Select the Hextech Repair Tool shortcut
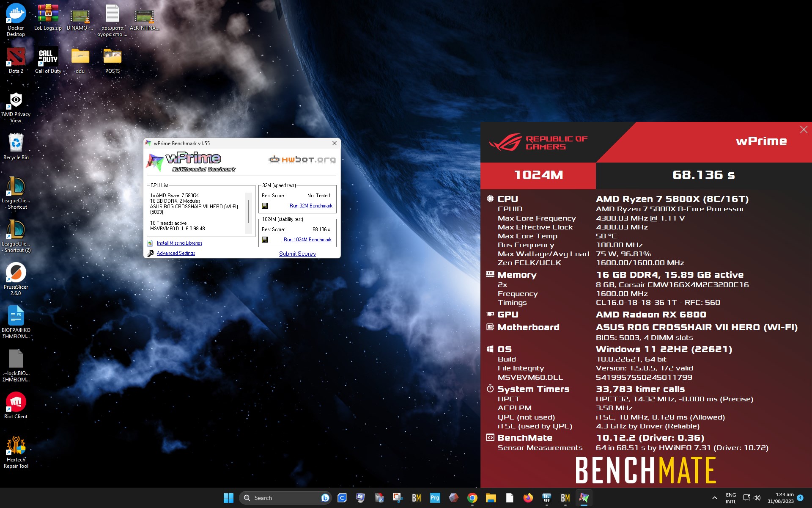Viewport: 812px width, 508px height. point(16,452)
